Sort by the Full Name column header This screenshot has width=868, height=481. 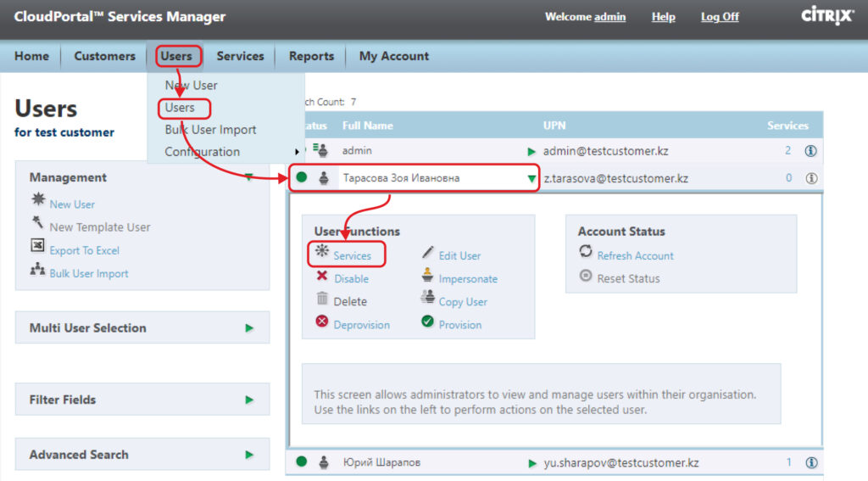point(368,126)
